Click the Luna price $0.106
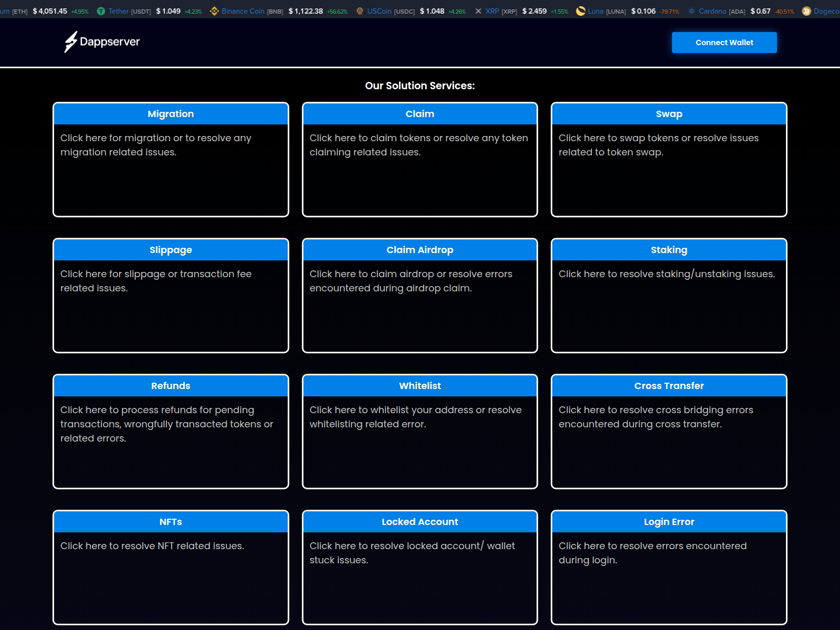 [643, 11]
